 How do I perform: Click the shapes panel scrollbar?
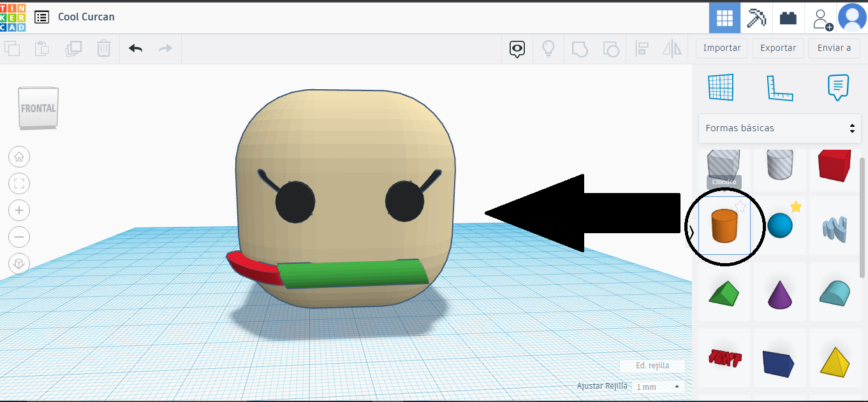tap(863, 218)
